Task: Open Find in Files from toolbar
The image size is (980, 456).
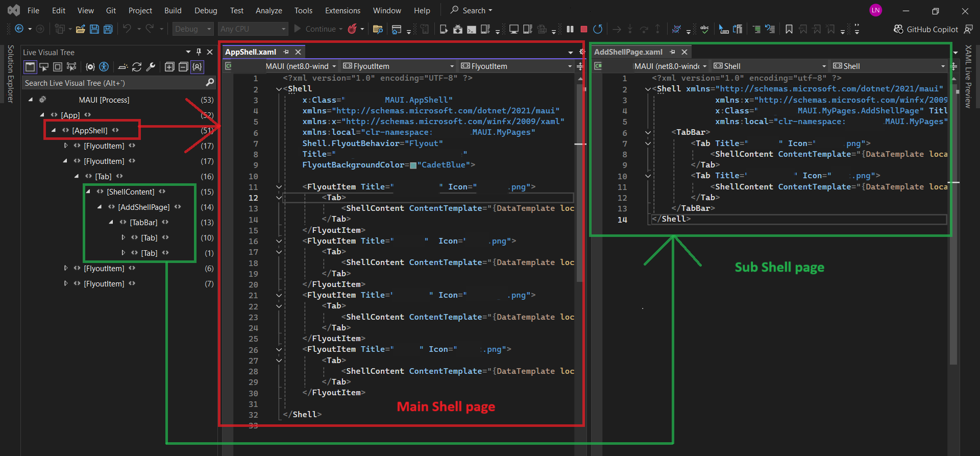Action: click(x=378, y=29)
